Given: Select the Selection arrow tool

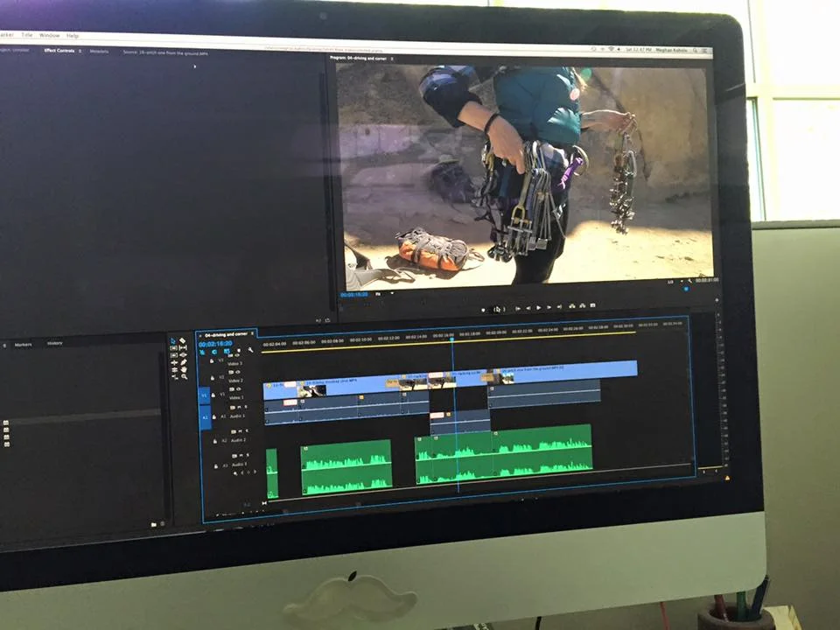Looking at the screenshot, I should click(x=173, y=340).
